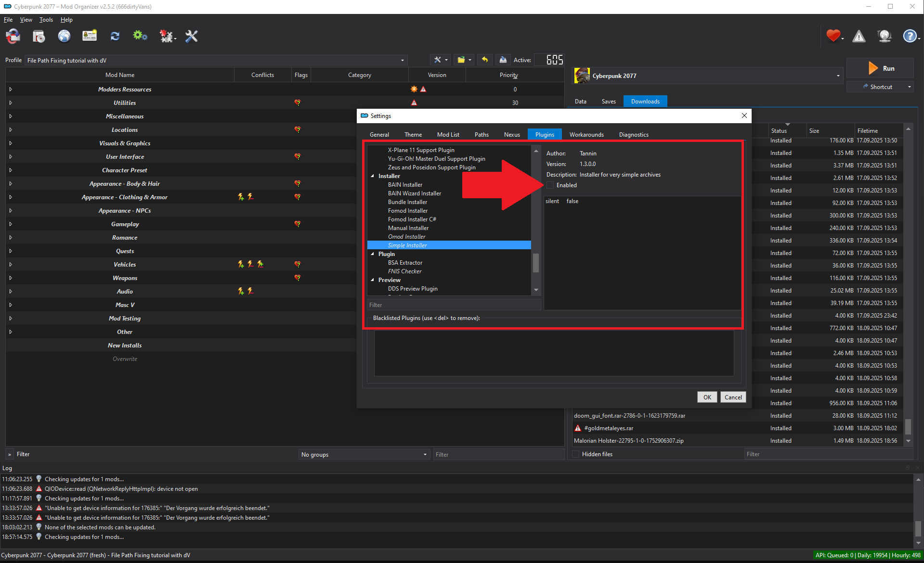Click the Install Mod from archive icon
Viewport: 924px width, 563px height.
click(39, 36)
